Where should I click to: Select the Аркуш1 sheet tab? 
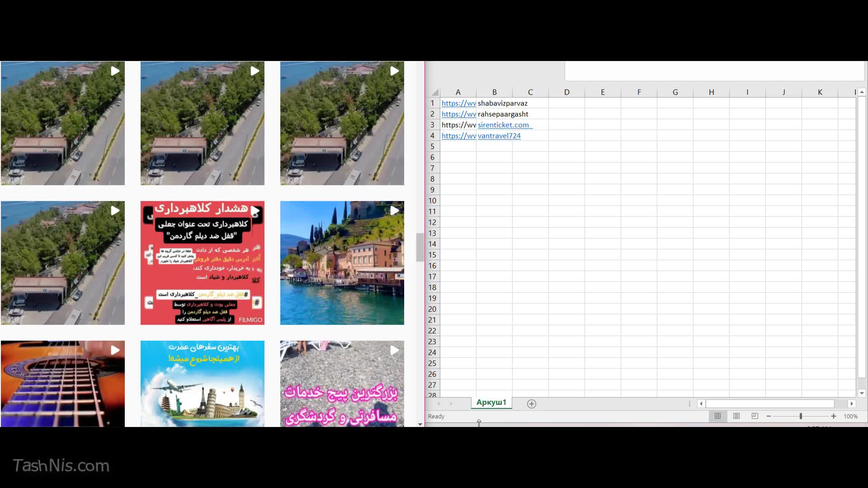491,403
